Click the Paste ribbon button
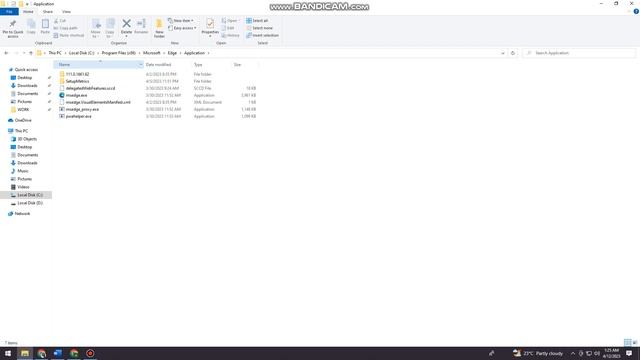The height and width of the screenshot is (360, 640). [45, 27]
